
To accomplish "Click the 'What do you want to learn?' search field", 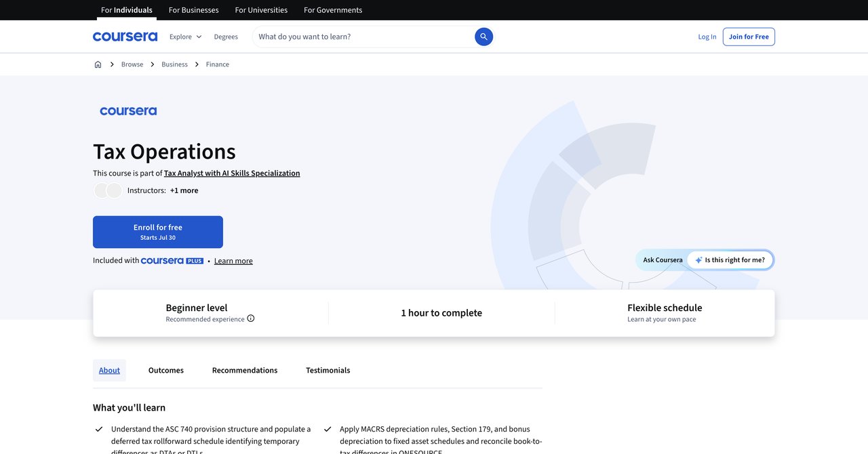I will pyautogui.click(x=363, y=37).
